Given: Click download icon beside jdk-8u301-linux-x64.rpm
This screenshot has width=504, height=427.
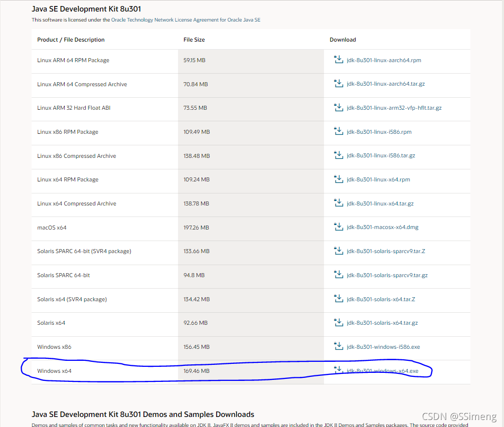Looking at the screenshot, I should pos(339,179).
